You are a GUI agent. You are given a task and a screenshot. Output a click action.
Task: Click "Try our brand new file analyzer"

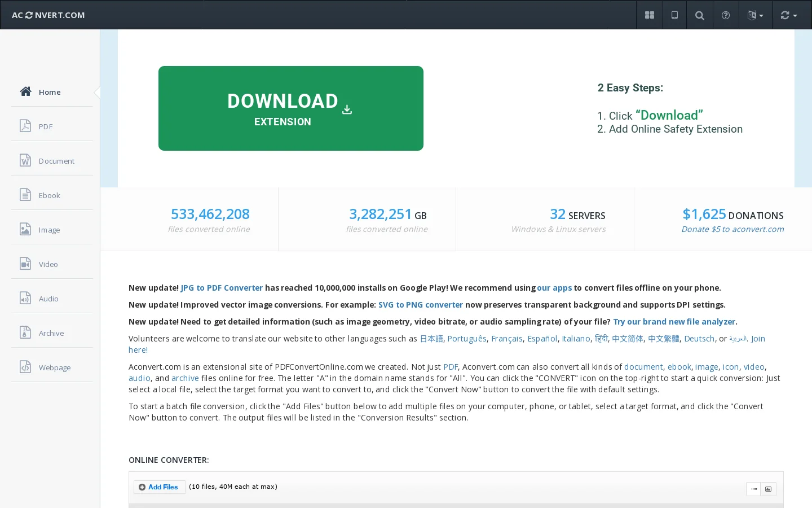coord(674,322)
